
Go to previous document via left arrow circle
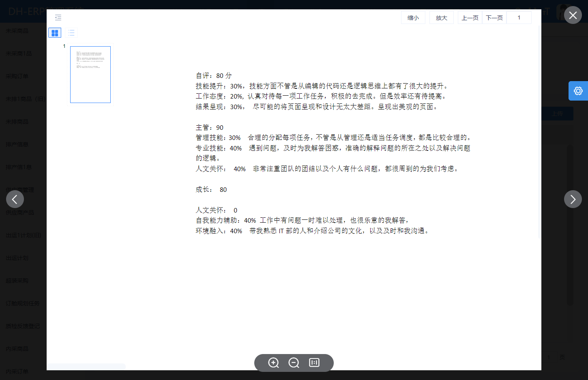coord(15,199)
